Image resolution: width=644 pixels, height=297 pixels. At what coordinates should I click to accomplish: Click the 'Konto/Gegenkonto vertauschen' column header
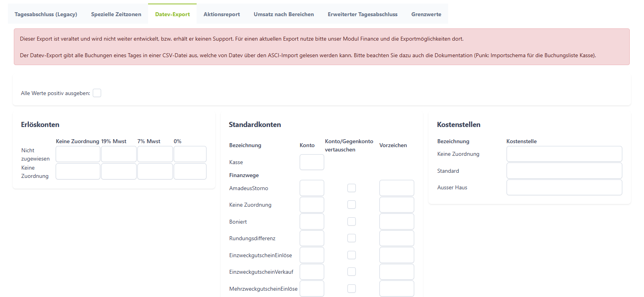pos(349,146)
